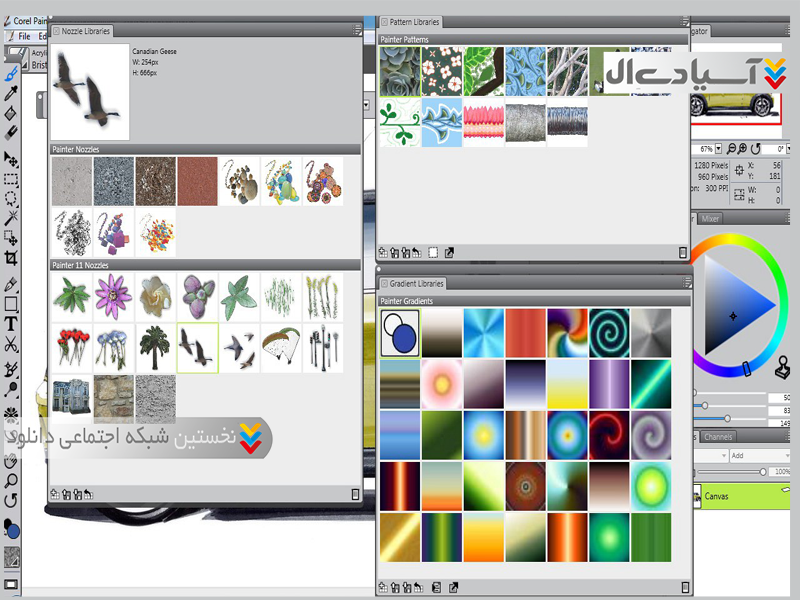Open the Nozzle Libraries panel options menu
Screen dimensions: 800x600
pos(357,31)
